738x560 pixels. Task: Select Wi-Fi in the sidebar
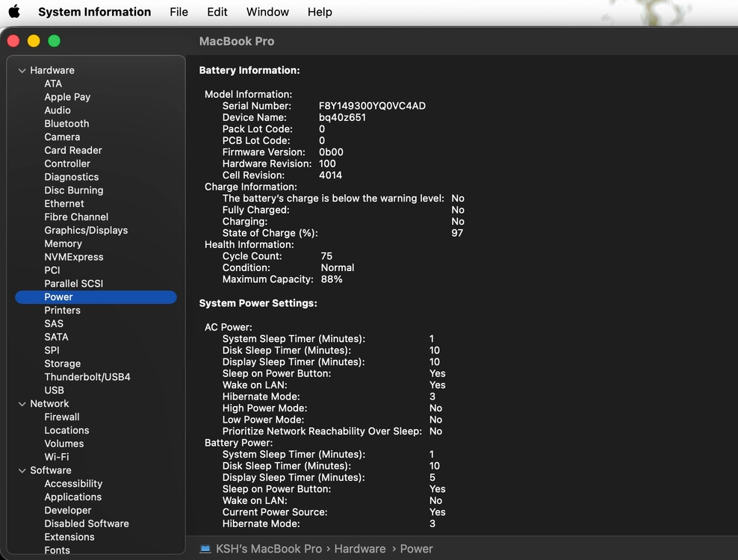click(57, 457)
